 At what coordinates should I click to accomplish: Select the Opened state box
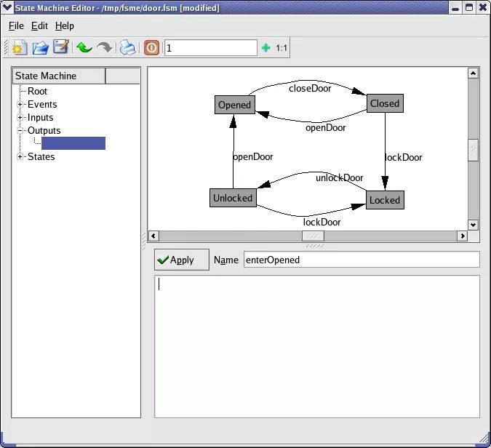click(x=235, y=105)
